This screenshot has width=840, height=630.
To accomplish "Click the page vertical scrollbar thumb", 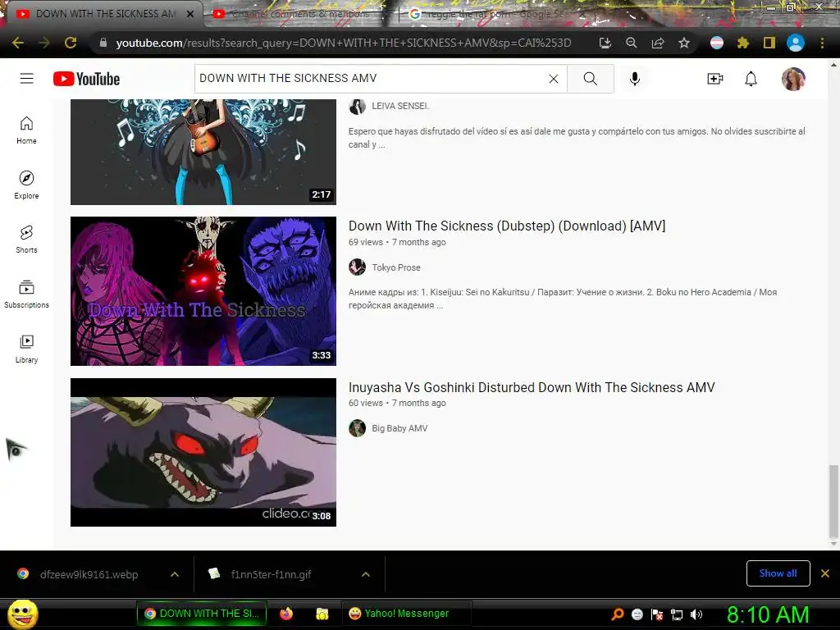I will [833, 501].
